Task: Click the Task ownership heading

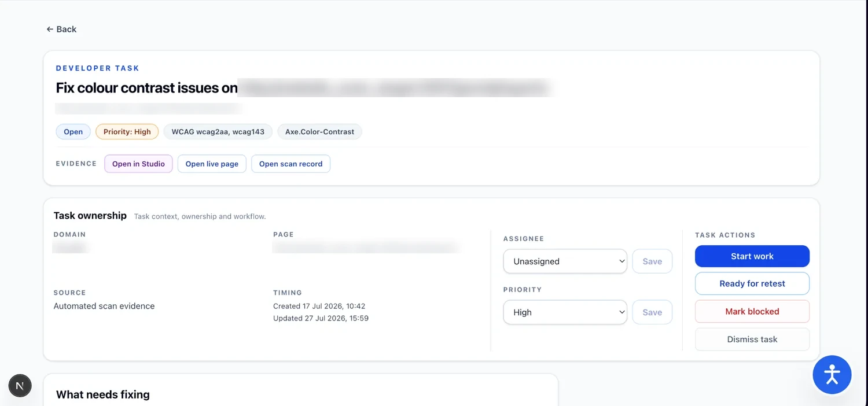Action: pos(90,216)
